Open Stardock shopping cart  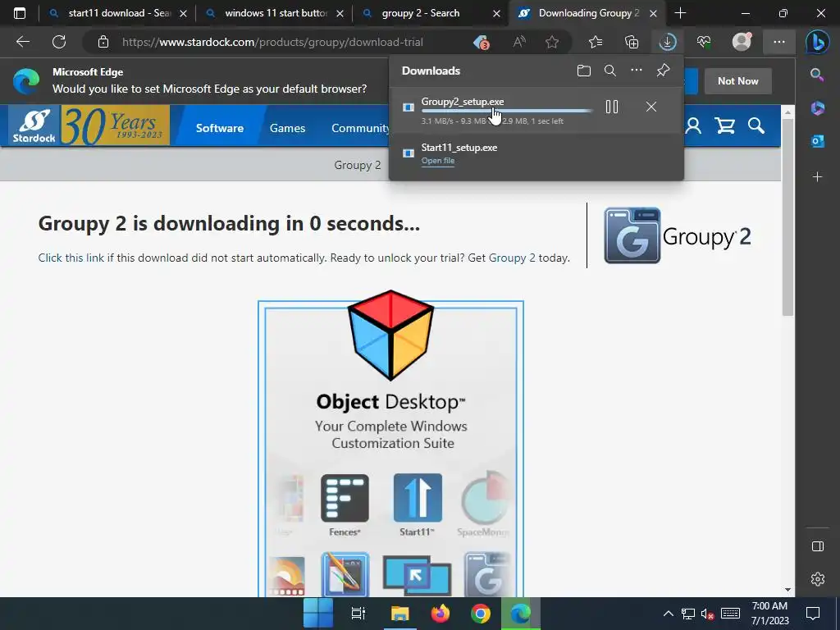tap(724, 126)
